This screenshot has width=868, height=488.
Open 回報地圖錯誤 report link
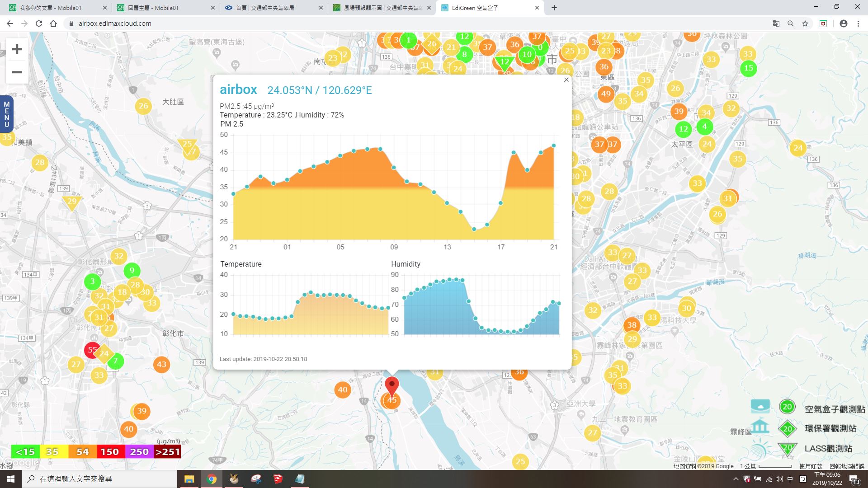pyautogui.click(x=847, y=466)
